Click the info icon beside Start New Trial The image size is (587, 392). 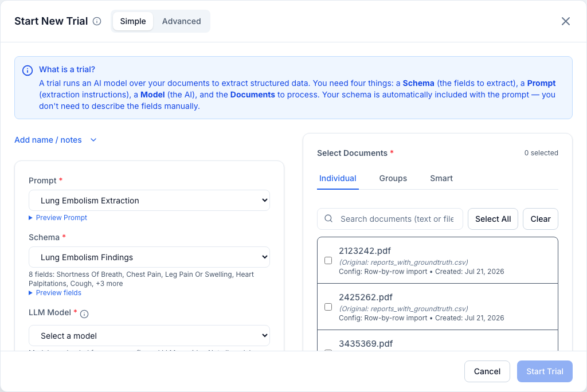pos(97,21)
